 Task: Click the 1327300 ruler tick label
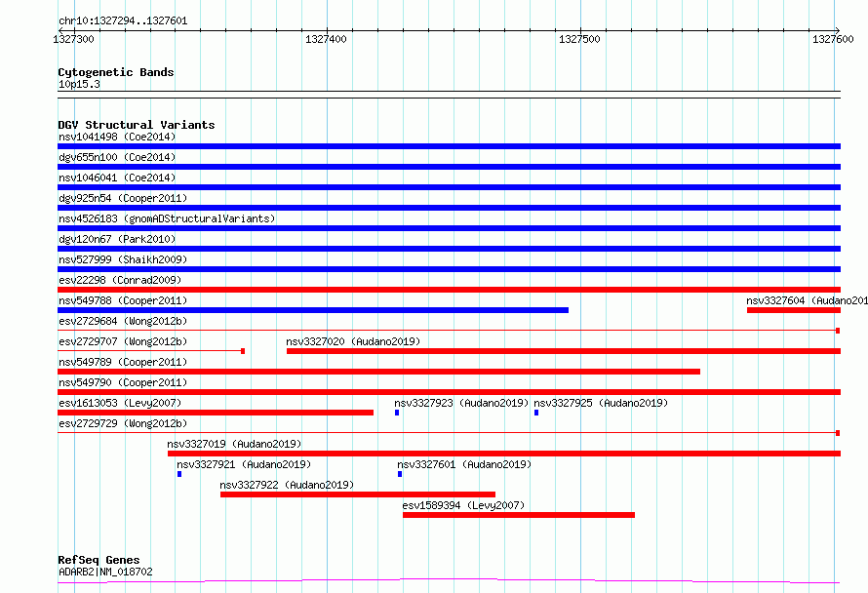[x=73, y=39]
